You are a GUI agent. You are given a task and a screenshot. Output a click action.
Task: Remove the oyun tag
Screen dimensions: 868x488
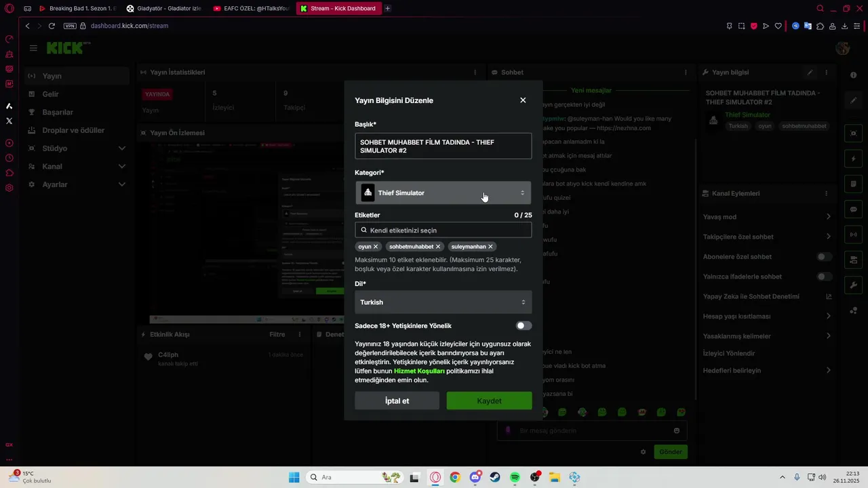pyautogui.click(x=376, y=247)
